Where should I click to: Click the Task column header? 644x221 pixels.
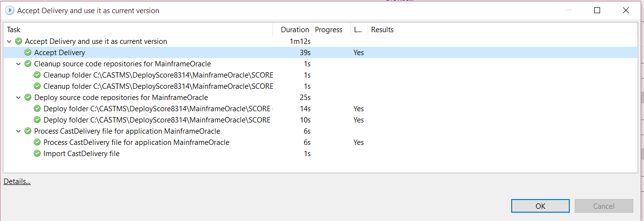pyautogui.click(x=14, y=30)
